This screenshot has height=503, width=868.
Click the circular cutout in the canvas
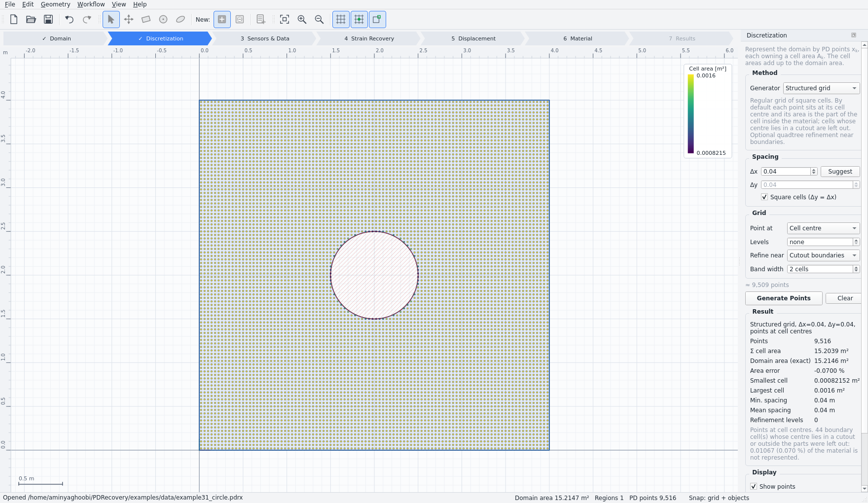(374, 275)
